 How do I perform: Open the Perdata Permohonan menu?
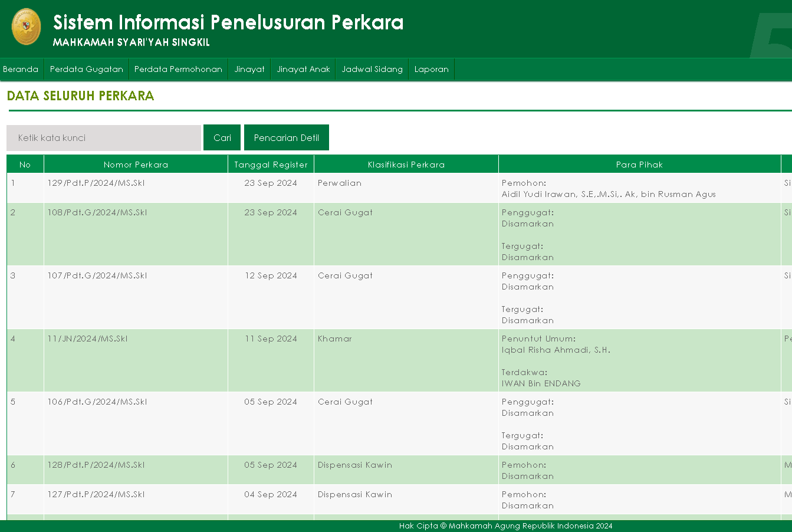pos(178,69)
